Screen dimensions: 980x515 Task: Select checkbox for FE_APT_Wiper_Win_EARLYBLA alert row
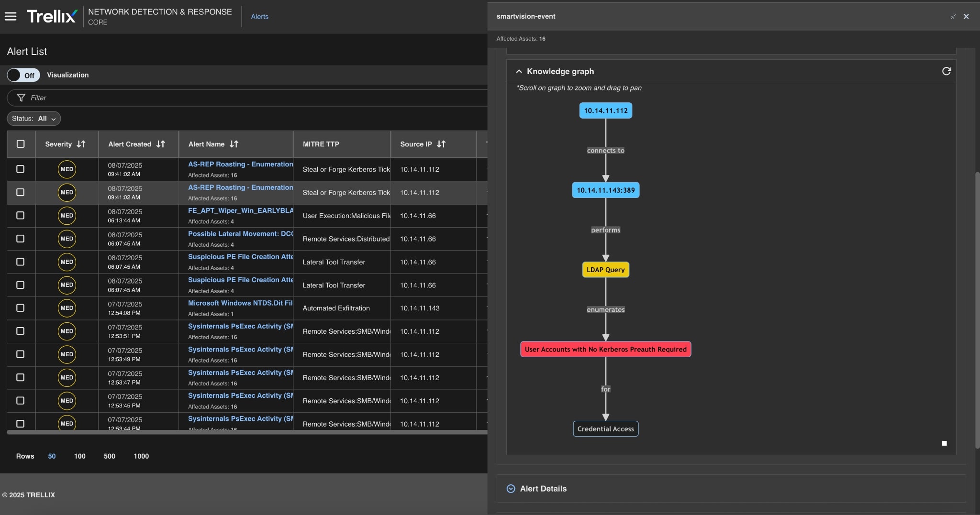21,216
